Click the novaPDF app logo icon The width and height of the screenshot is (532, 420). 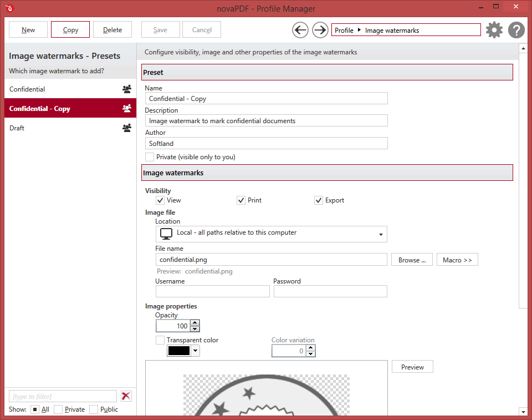[x=9, y=8]
